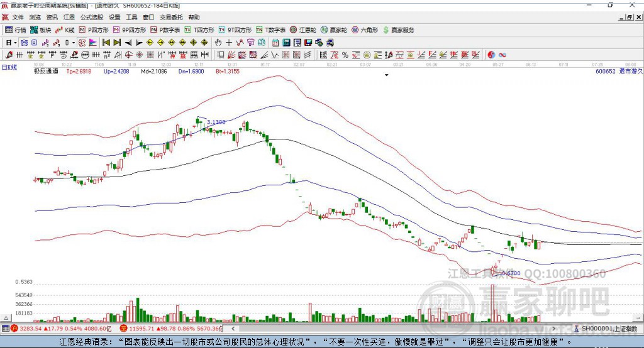The width and height of the screenshot is (644, 348).
Task: Open the 赢家轮 wheel tool
Action: [333, 30]
